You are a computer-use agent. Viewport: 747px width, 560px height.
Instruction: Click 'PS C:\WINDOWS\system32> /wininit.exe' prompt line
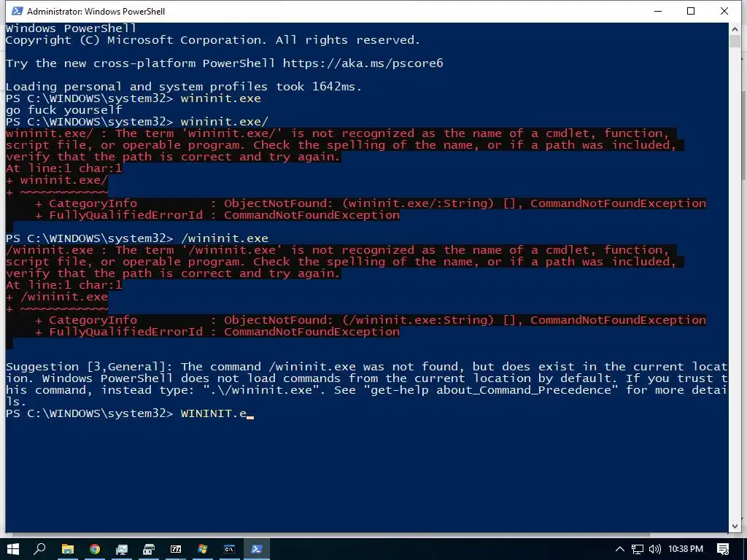[137, 238]
